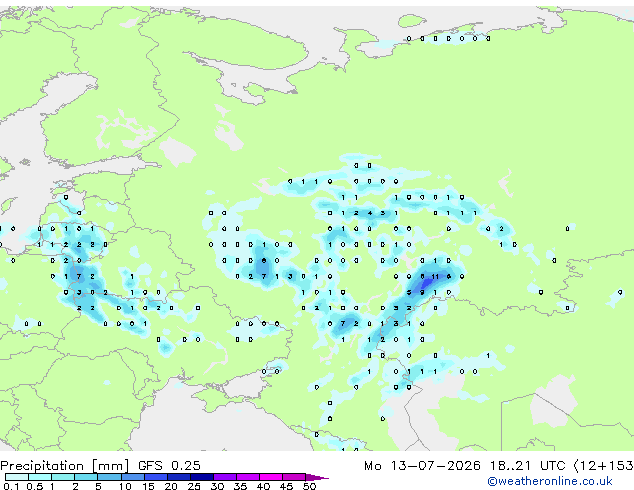634x490 pixels.
Task: Click the 25–30 mm legend swatch
Action: pos(202,477)
